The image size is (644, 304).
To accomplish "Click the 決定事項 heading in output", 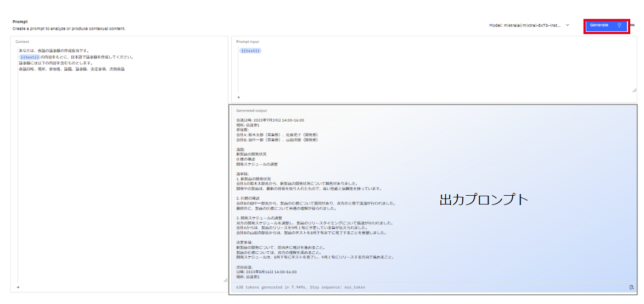I will tap(244, 242).
